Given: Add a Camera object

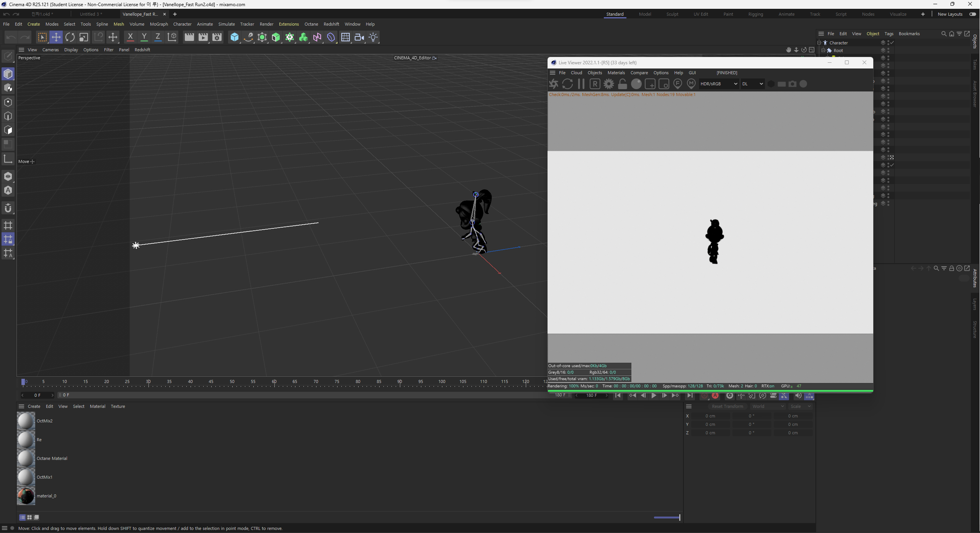Looking at the screenshot, I should coord(359,37).
